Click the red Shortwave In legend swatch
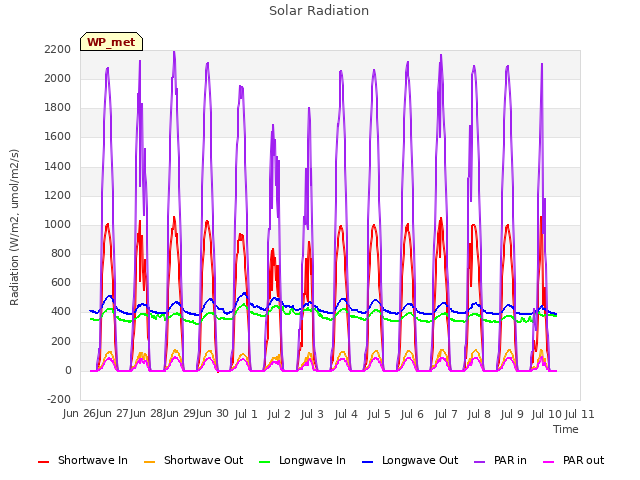This screenshot has height=480, width=640. pos(43,462)
